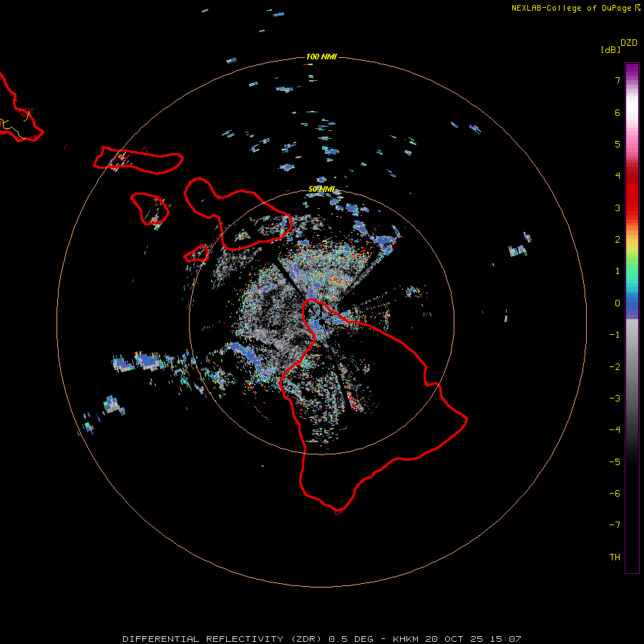Click the Differential Reflectivity product title caption
The width and height of the screenshot is (644, 644).
[322, 639]
